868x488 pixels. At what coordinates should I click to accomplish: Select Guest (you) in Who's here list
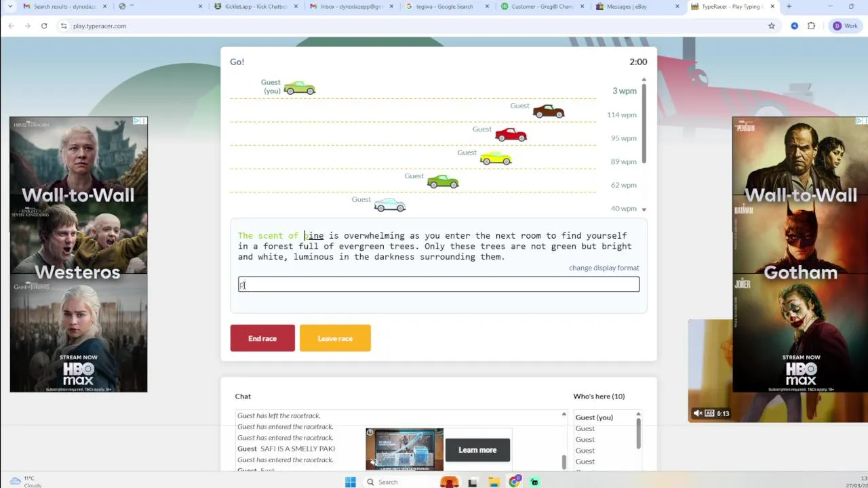click(594, 418)
